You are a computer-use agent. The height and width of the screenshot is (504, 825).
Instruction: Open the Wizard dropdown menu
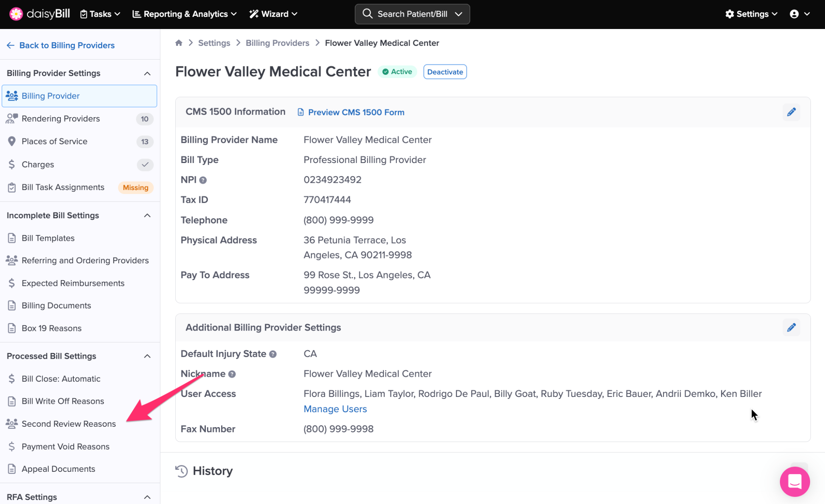pos(273,14)
